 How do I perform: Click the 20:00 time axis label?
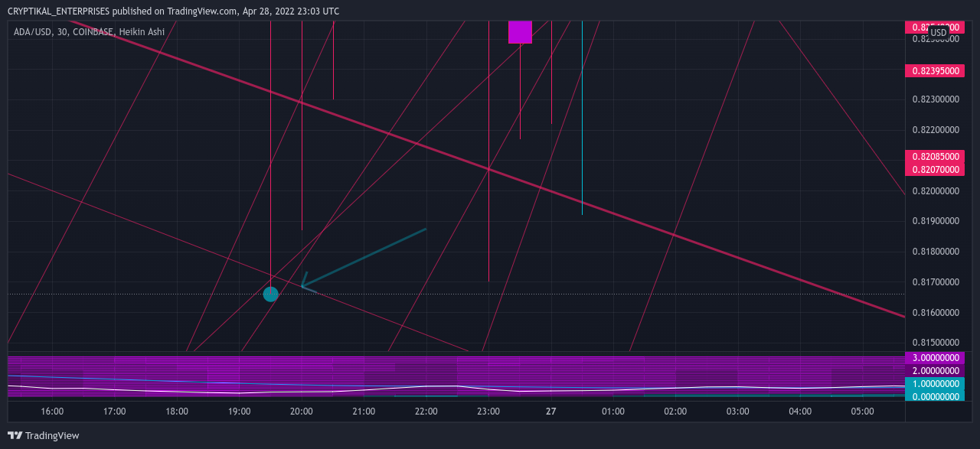coord(302,412)
